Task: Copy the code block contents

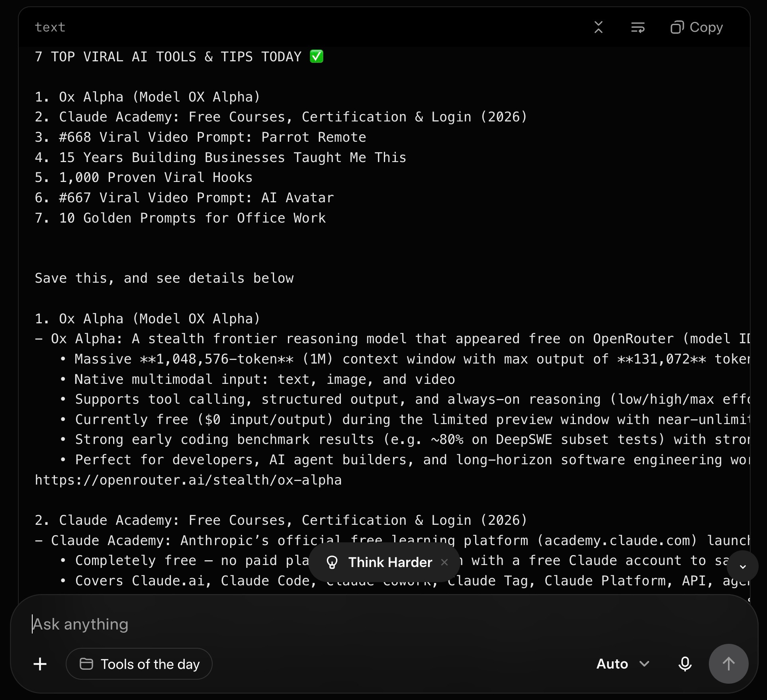Action: pyautogui.click(x=697, y=27)
